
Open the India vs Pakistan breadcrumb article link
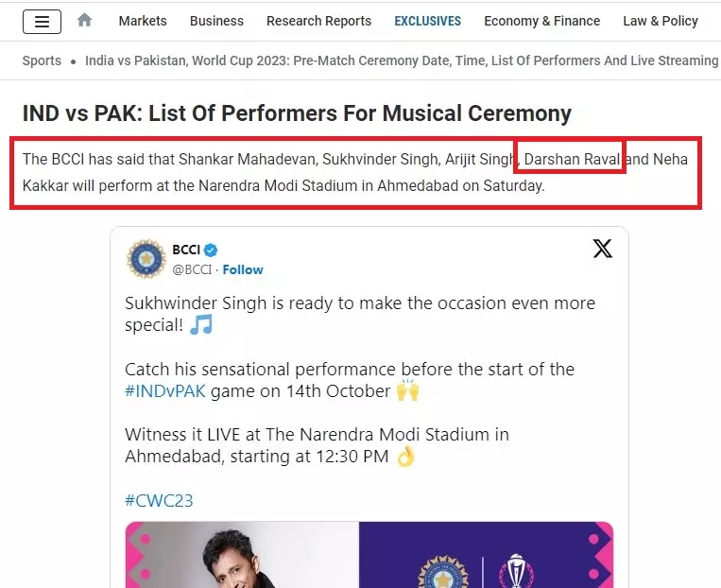pos(402,61)
